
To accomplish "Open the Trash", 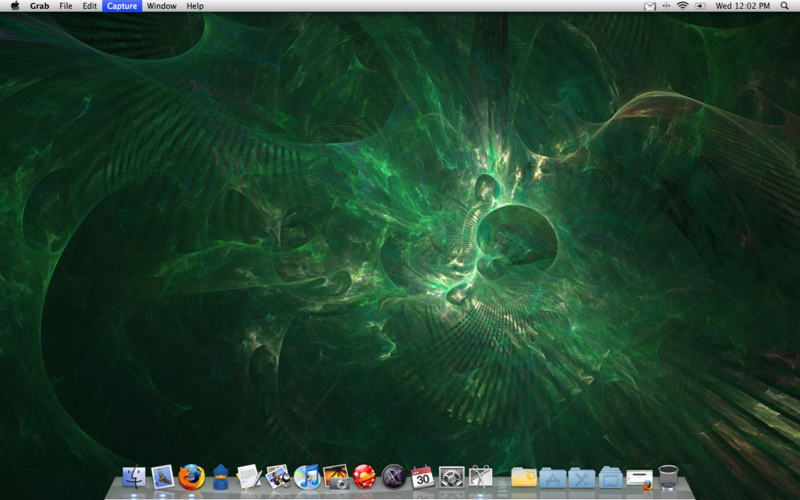I will tap(668, 477).
